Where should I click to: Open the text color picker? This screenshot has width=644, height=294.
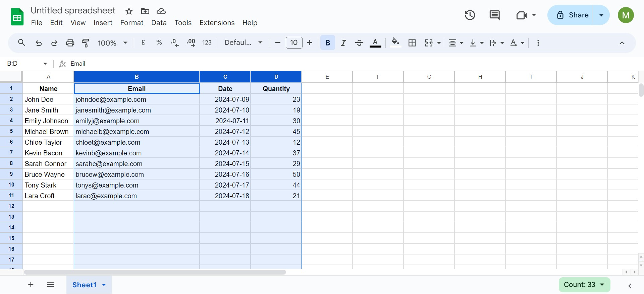tap(375, 43)
